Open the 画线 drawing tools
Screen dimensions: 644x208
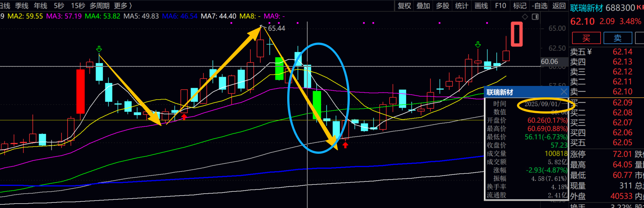coord(481,6)
